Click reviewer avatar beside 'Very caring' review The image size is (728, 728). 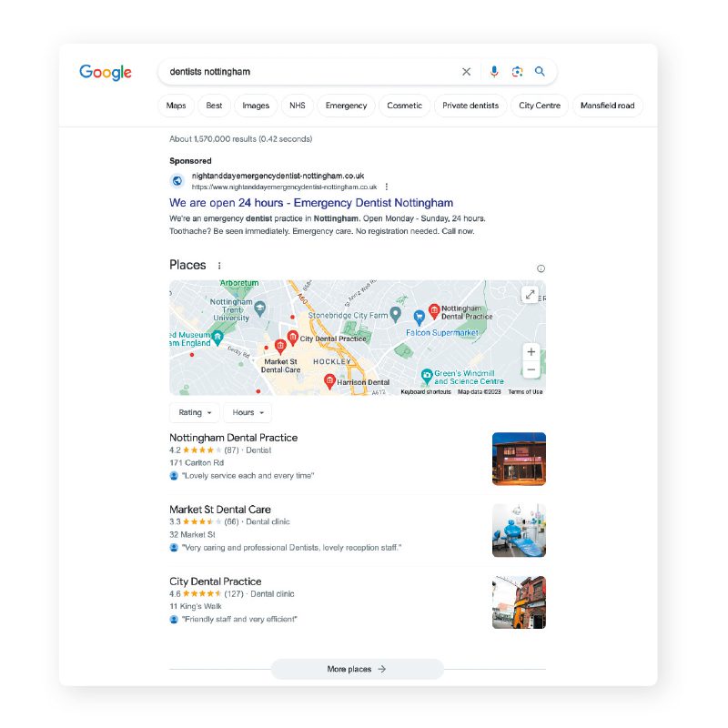pos(174,548)
